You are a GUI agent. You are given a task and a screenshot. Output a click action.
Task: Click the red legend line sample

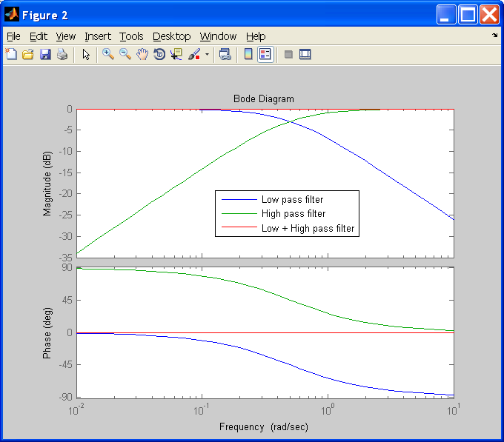click(x=239, y=227)
